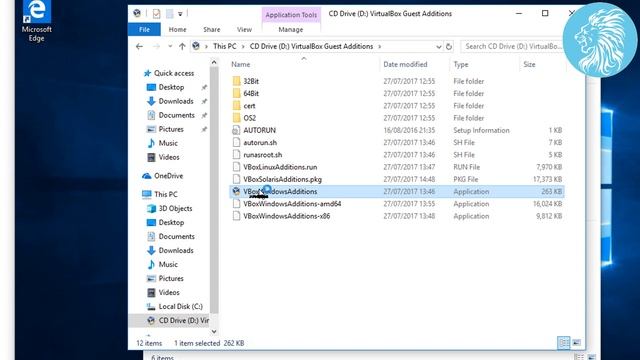This screenshot has width=640, height=360.
Task: Click the VirtualBox CD icon in title bar
Action: pyautogui.click(x=137, y=13)
